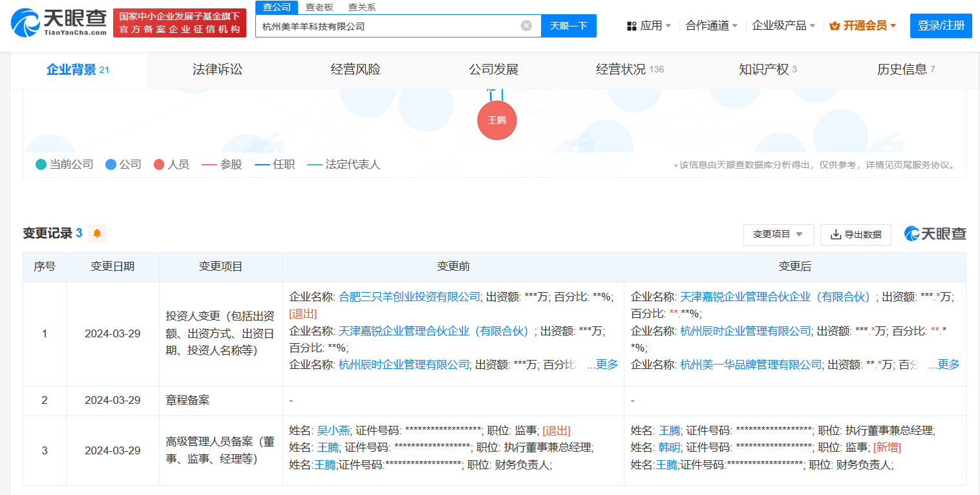Open the 吴小燕 person link
Image resolution: width=980 pixels, height=495 pixels.
[x=334, y=430]
